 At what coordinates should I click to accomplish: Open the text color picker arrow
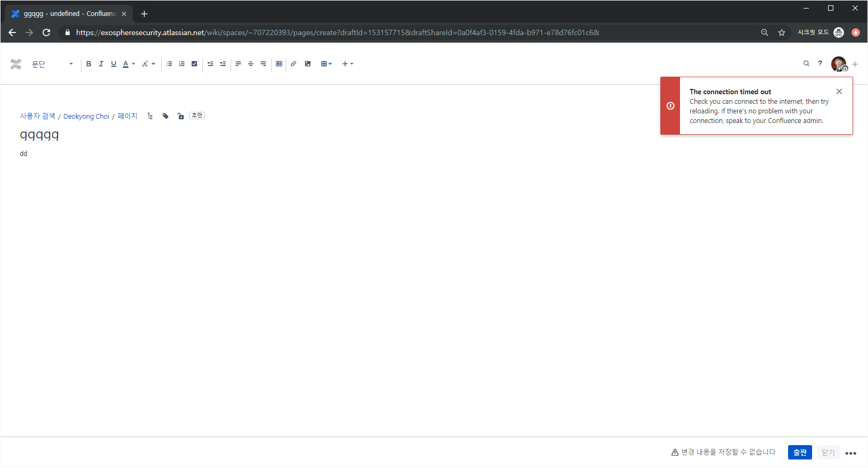(133, 64)
